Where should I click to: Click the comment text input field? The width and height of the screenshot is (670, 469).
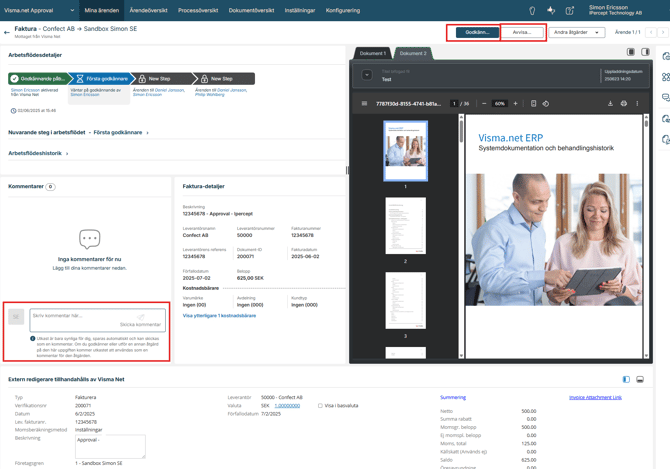(x=84, y=316)
